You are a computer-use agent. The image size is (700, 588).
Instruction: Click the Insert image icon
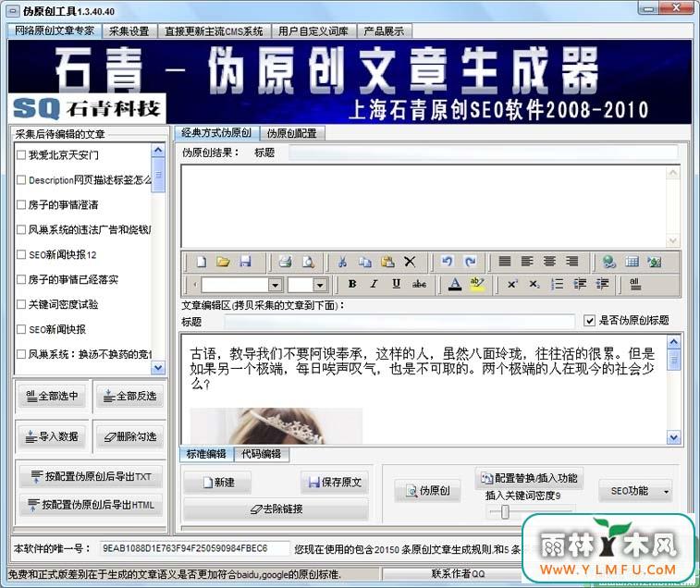(x=655, y=262)
